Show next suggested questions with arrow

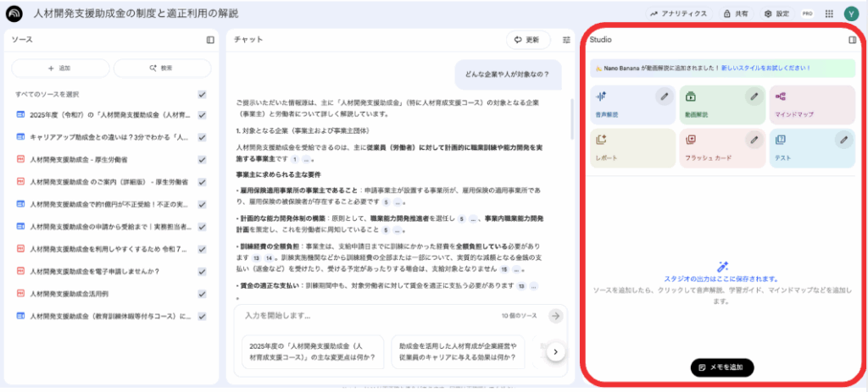click(555, 351)
